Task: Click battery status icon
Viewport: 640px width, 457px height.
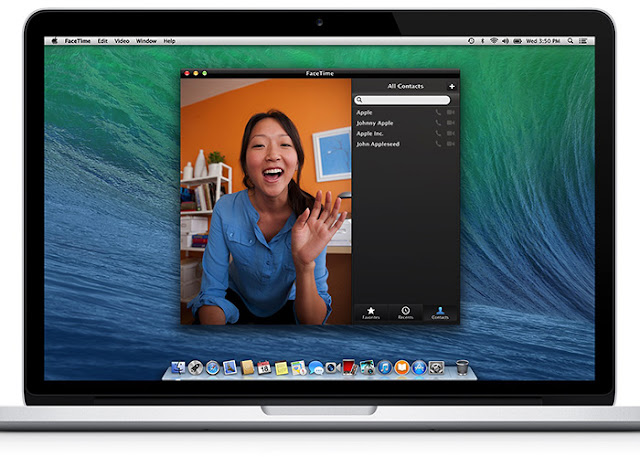Action: 517,41
